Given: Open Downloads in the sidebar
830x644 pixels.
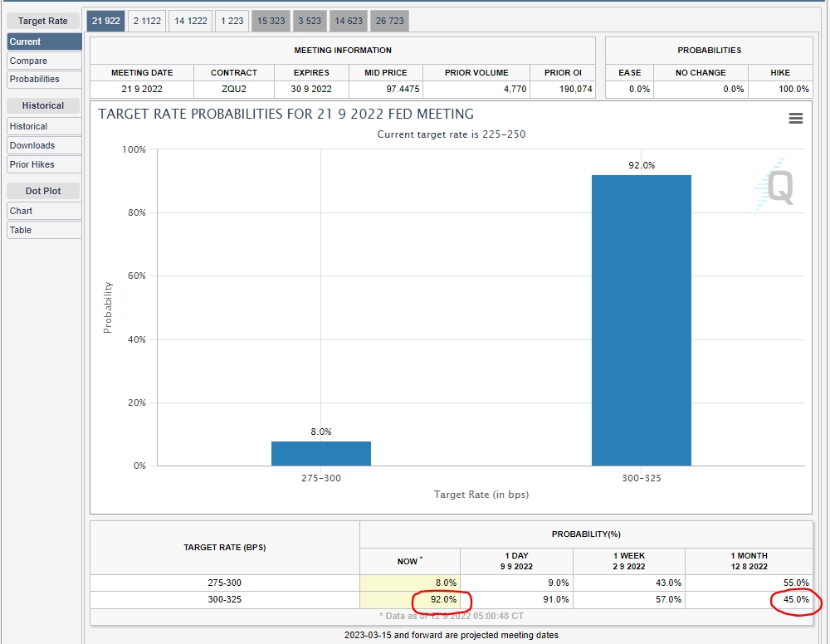Looking at the screenshot, I should (x=45, y=145).
